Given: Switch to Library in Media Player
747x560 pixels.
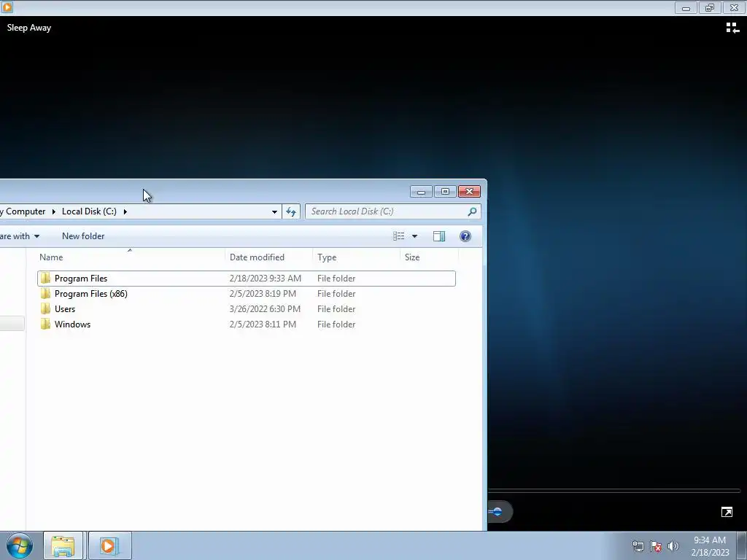Looking at the screenshot, I should 732,28.
